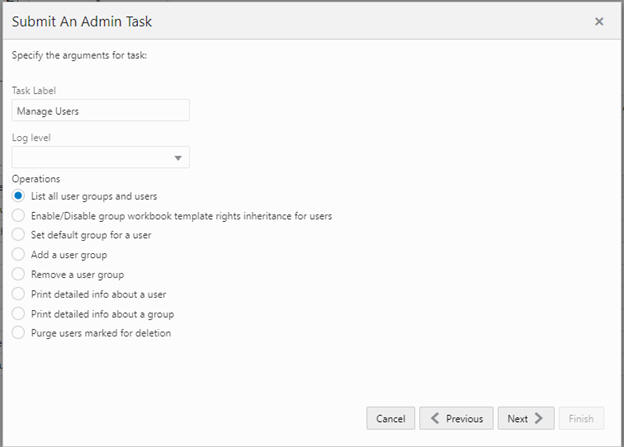Select Print detailed info about a user
The height and width of the screenshot is (447, 624).
point(18,294)
